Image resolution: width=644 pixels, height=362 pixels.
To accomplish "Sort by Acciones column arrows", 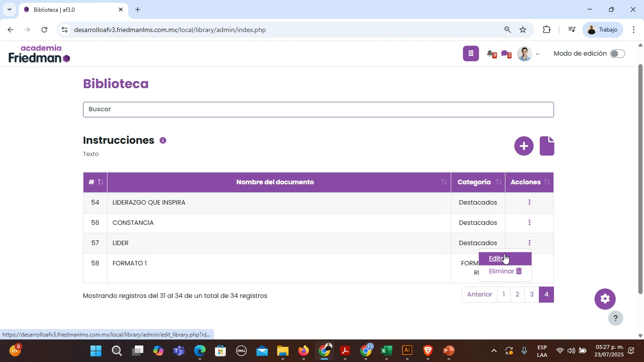I will pyautogui.click(x=547, y=182).
